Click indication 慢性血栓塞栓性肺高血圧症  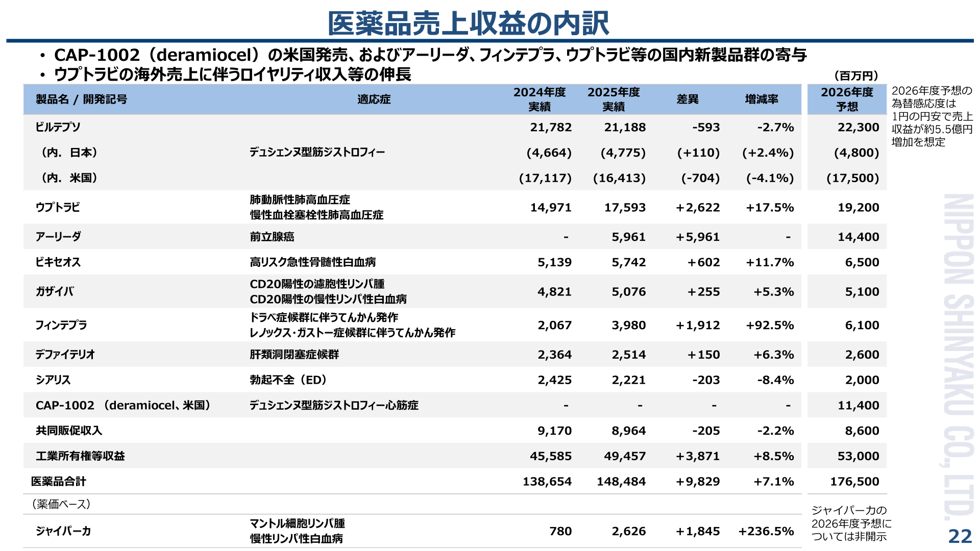coord(316,215)
